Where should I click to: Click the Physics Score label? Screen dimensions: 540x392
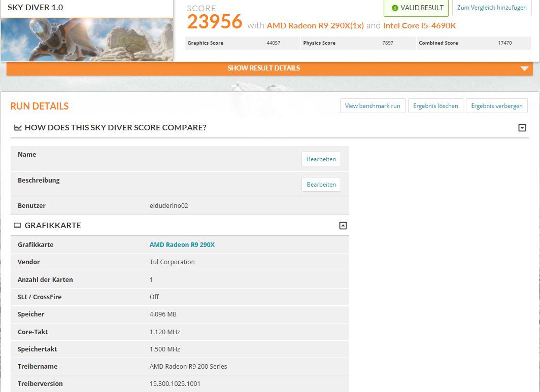[319, 43]
